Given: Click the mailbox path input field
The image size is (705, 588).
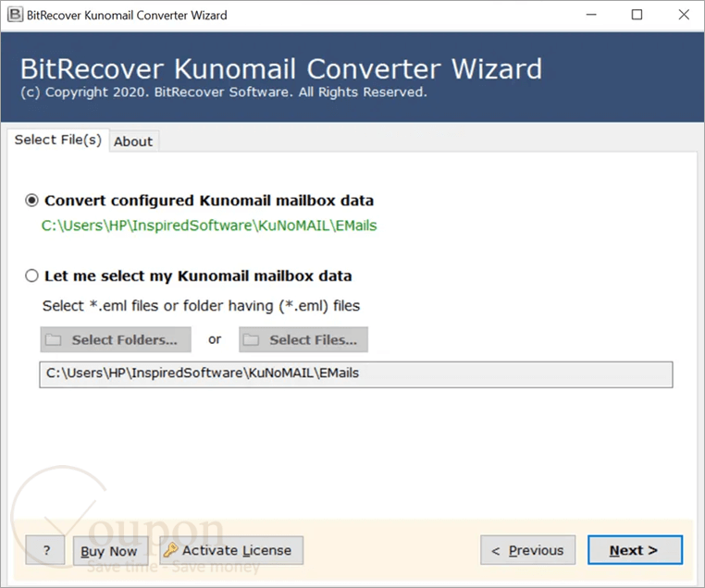Looking at the screenshot, I should point(356,374).
